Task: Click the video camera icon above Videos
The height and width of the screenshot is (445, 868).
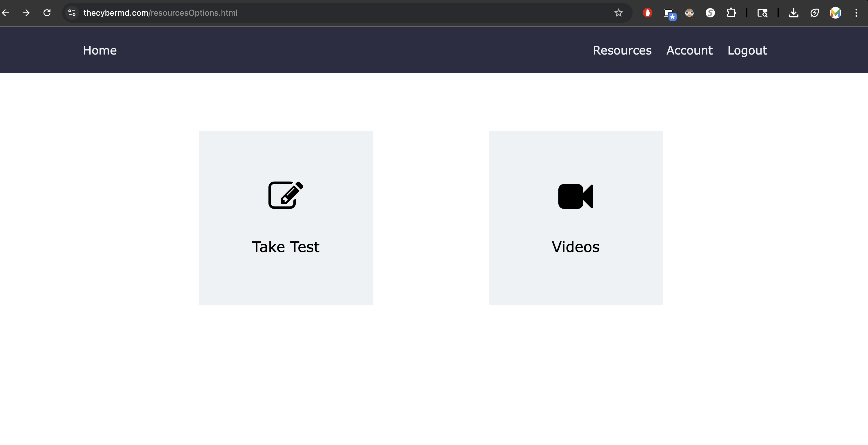Action: tap(575, 196)
